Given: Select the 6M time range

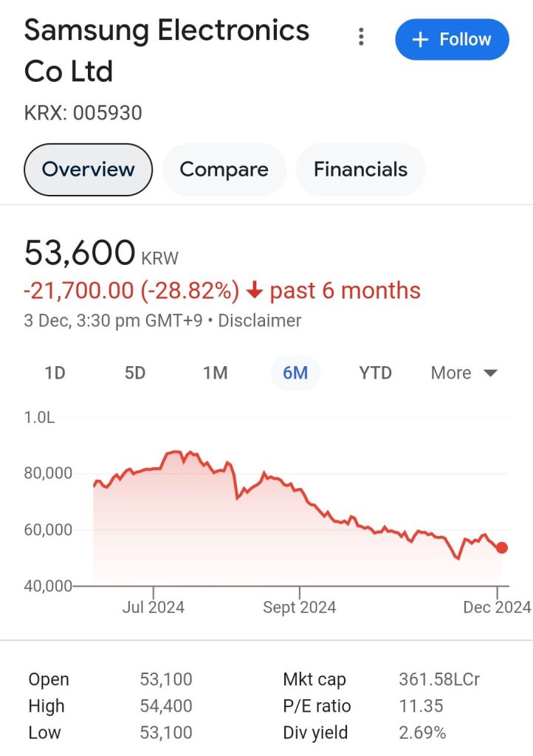Looking at the screenshot, I should click(x=295, y=373).
